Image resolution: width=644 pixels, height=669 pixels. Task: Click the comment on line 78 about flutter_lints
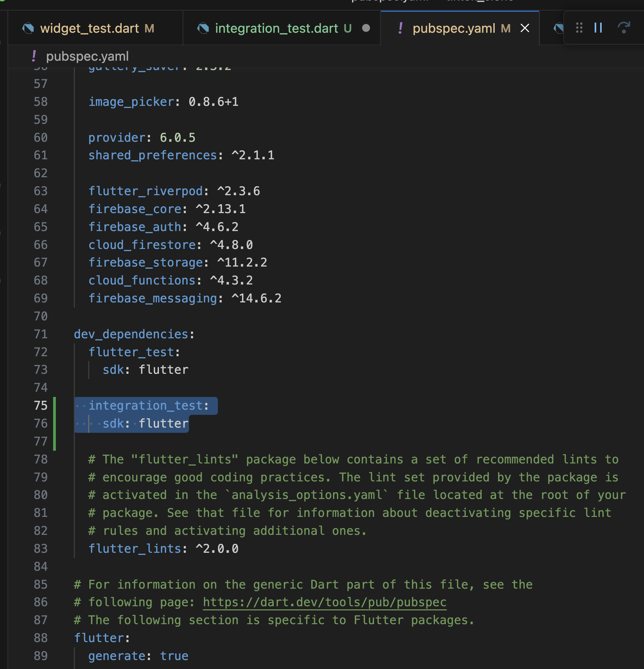353,459
